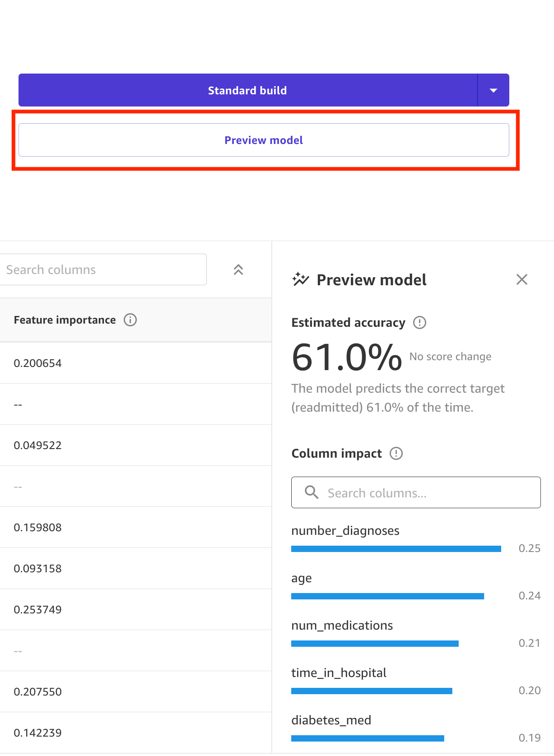Click the Search columns... box under Column impact
This screenshot has height=756, width=554.
pos(416,492)
